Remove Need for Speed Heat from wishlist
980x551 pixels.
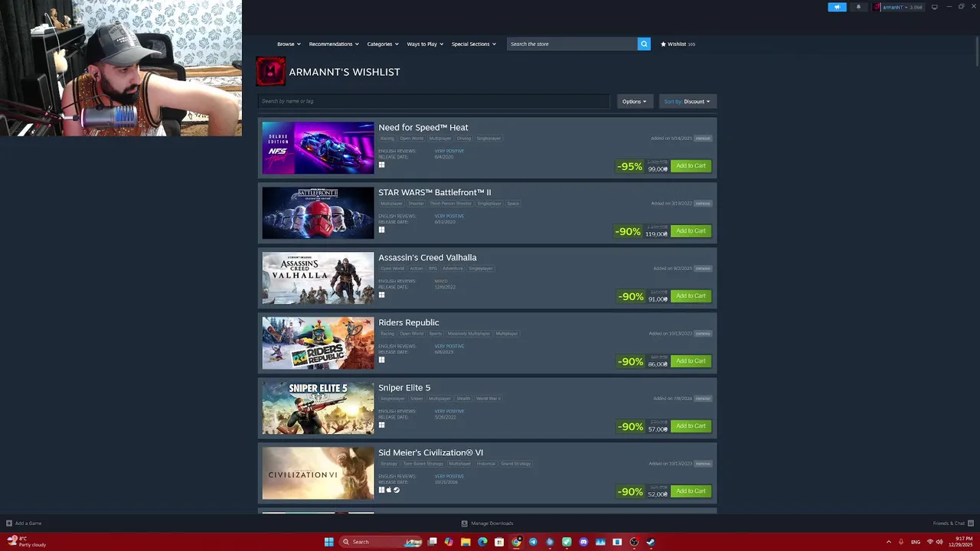coord(703,139)
